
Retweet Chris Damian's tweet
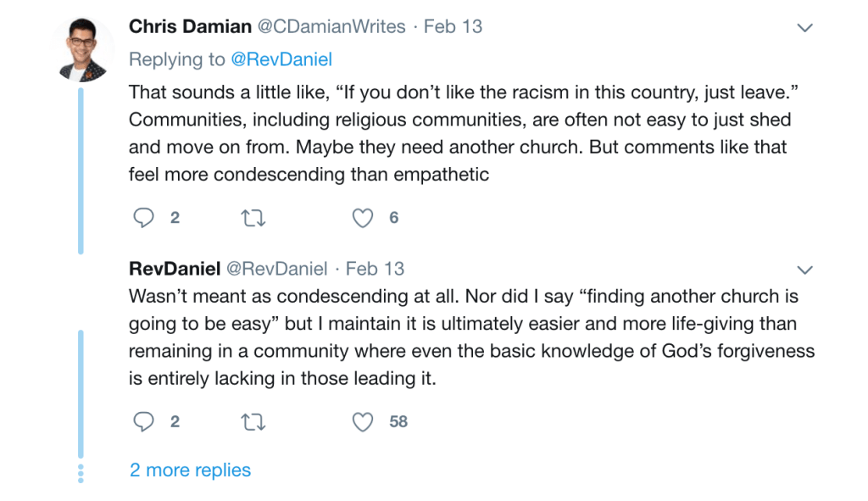[x=253, y=218]
